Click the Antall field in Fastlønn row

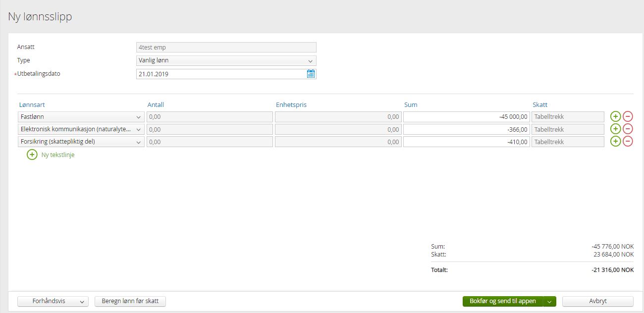[x=210, y=117]
